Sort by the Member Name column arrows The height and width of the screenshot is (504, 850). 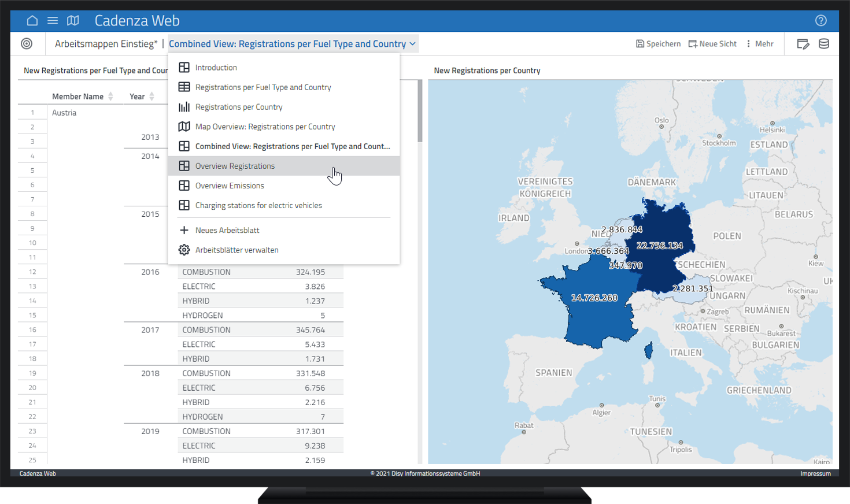(x=110, y=97)
